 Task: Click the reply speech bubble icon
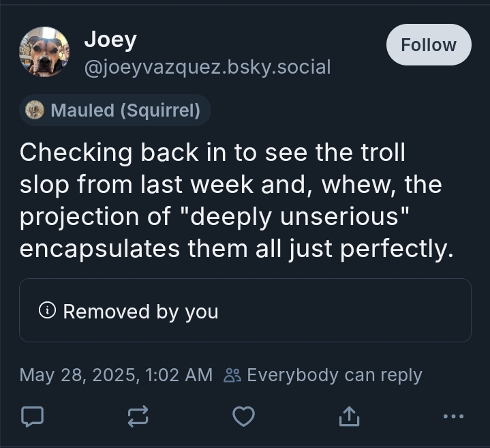click(x=32, y=416)
